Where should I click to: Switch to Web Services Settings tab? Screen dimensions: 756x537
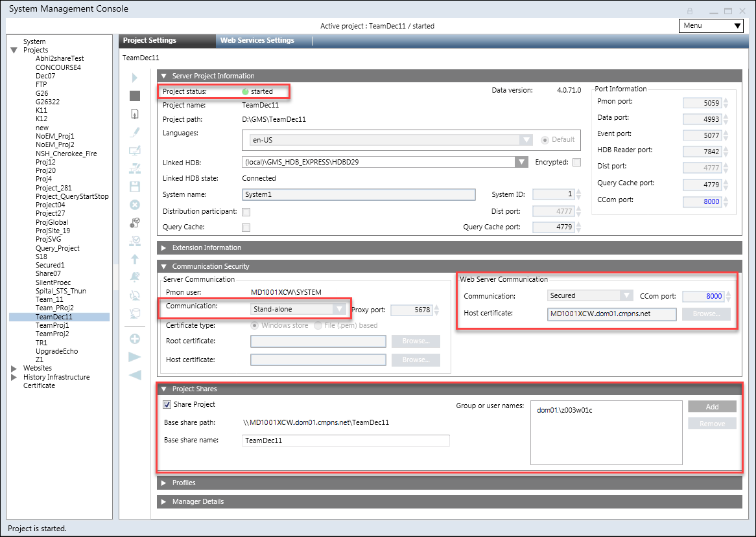click(257, 40)
